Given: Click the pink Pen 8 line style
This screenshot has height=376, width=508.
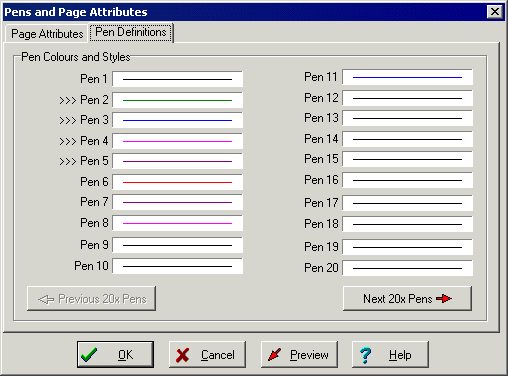Looking at the screenshot, I should point(177,223).
